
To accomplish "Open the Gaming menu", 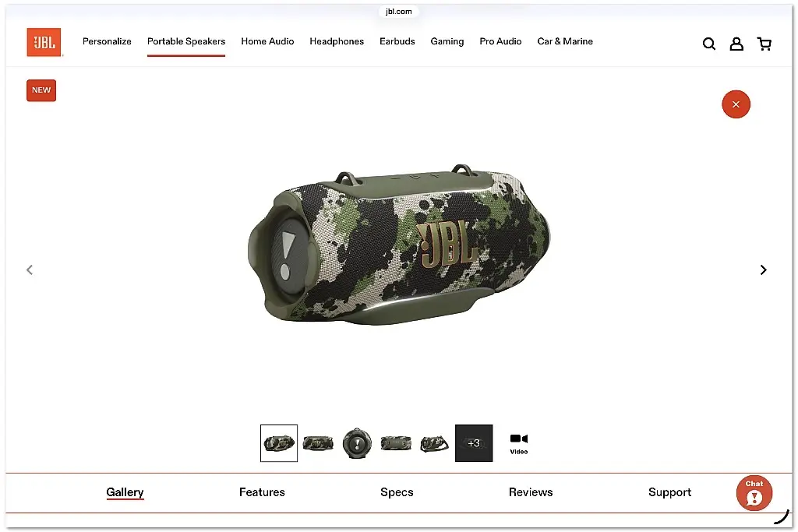I will [447, 41].
